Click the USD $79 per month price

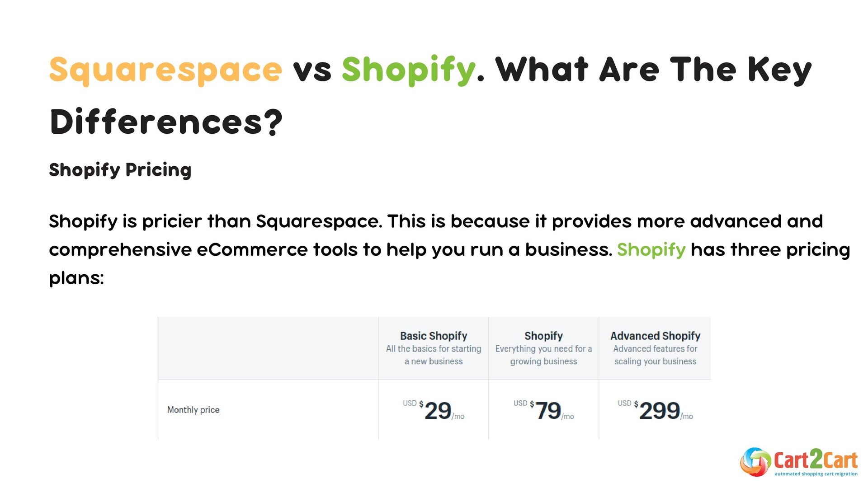pos(543,410)
